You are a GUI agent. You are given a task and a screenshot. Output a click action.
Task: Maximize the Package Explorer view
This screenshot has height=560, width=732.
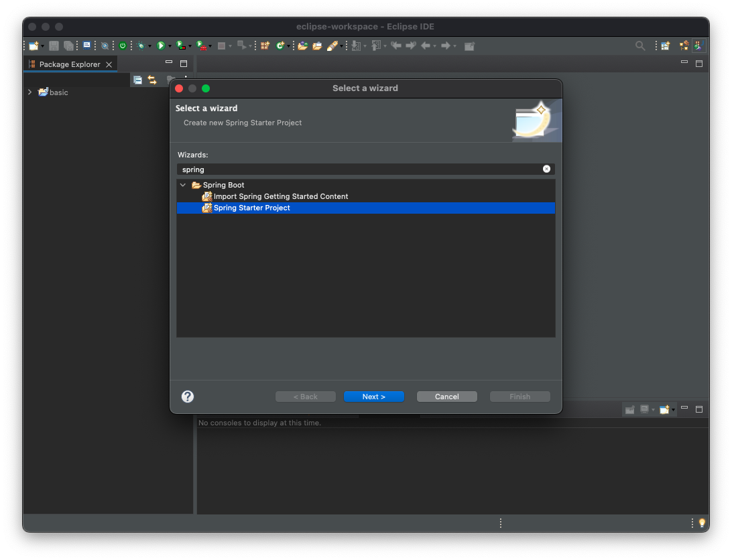(184, 64)
